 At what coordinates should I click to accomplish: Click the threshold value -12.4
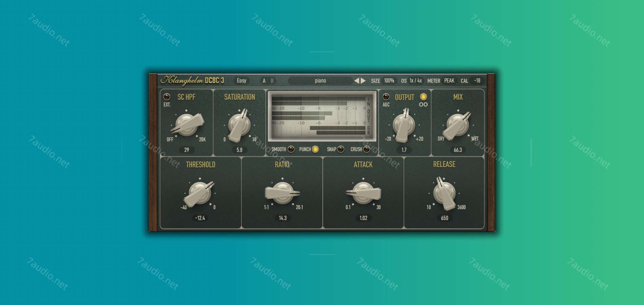coord(200,218)
